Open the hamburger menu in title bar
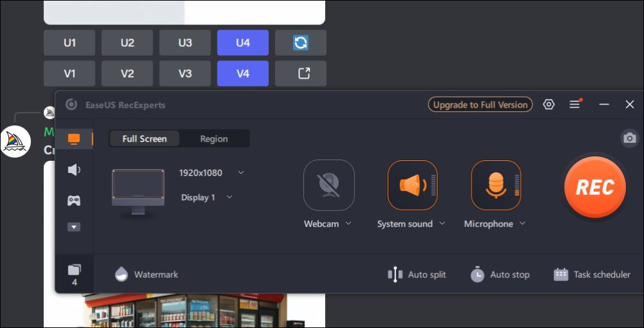Viewport: 644px width, 328px height. click(x=575, y=105)
